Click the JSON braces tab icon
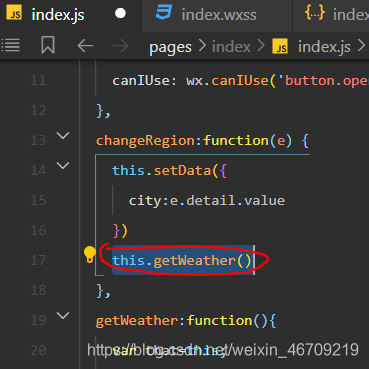This screenshot has height=369, width=369. click(315, 12)
